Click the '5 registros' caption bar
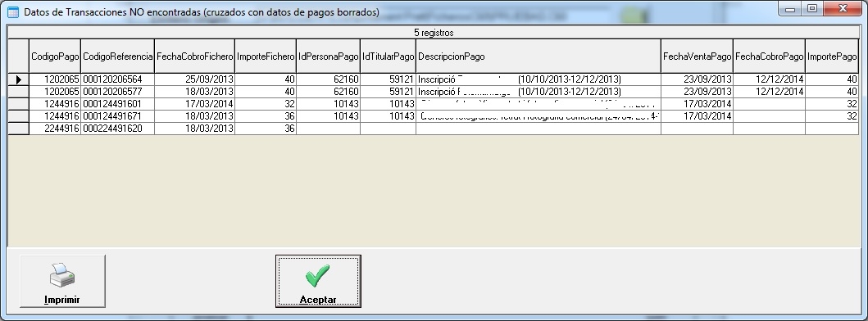868x321 pixels. pos(434,33)
